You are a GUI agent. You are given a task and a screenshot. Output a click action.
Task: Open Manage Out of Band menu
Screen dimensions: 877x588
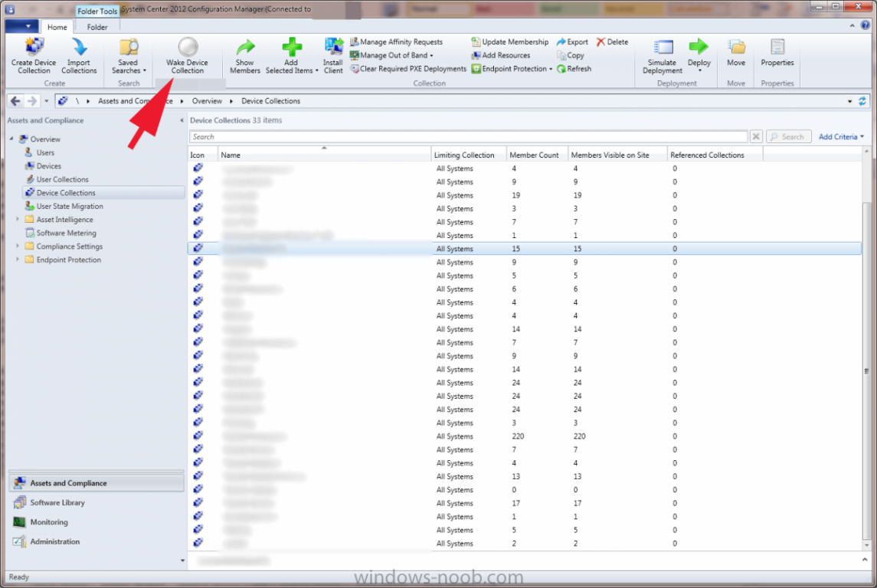391,55
